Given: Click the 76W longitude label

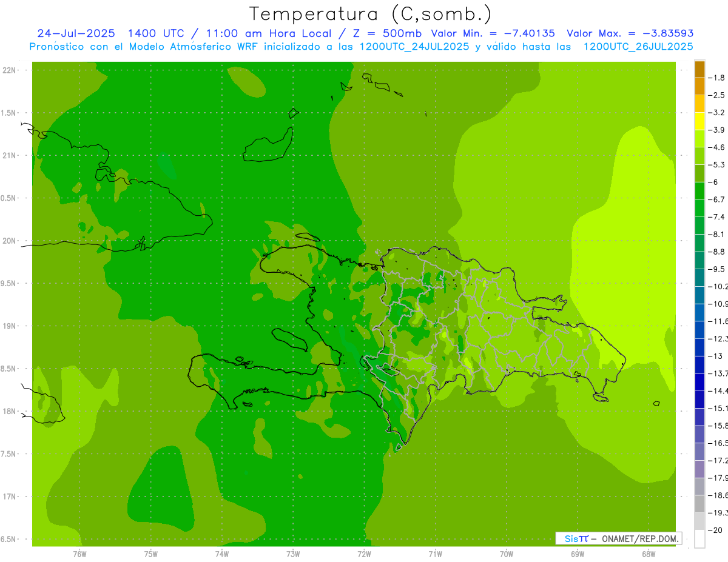Looking at the screenshot, I should pyautogui.click(x=79, y=554).
